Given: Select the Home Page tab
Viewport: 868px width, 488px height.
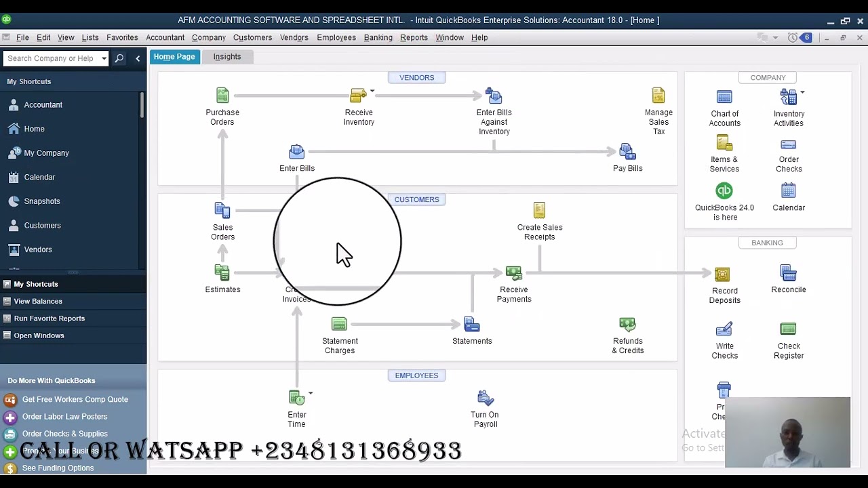Looking at the screenshot, I should point(174,57).
